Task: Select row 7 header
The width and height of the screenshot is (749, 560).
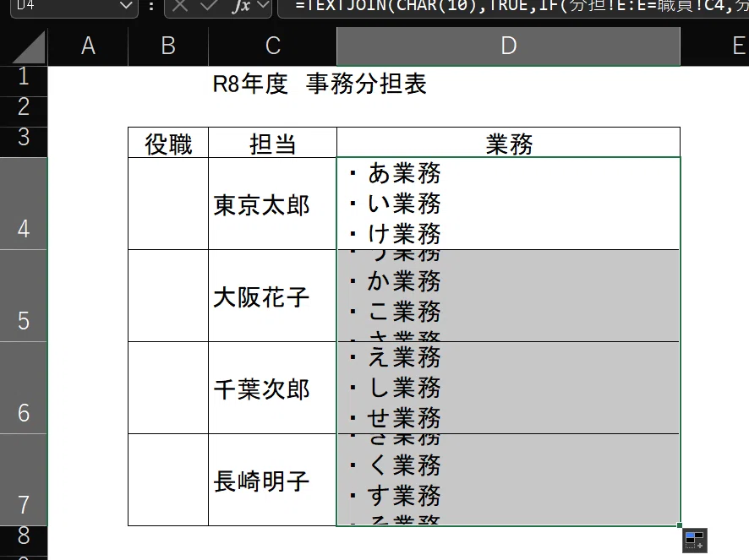Action: [x=24, y=480]
